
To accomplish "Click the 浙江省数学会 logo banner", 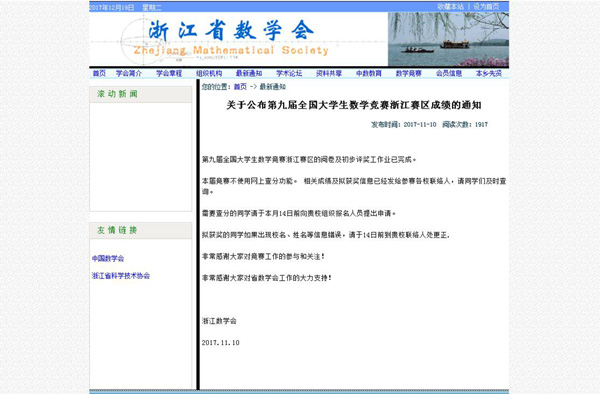I will pyautogui.click(x=239, y=39).
